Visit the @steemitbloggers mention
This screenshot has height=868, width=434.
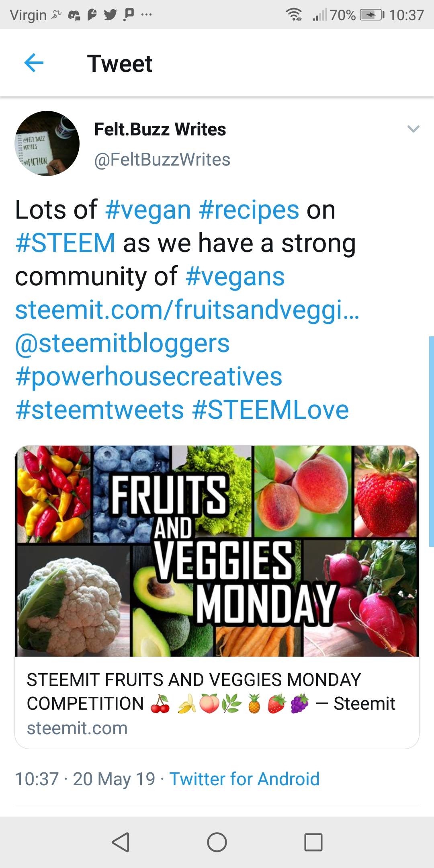(122, 344)
